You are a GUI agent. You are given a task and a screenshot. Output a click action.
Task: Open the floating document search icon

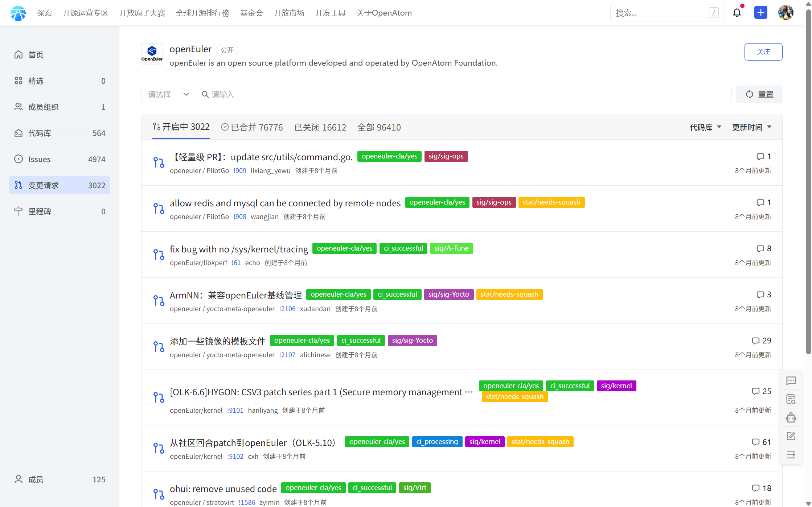click(791, 399)
